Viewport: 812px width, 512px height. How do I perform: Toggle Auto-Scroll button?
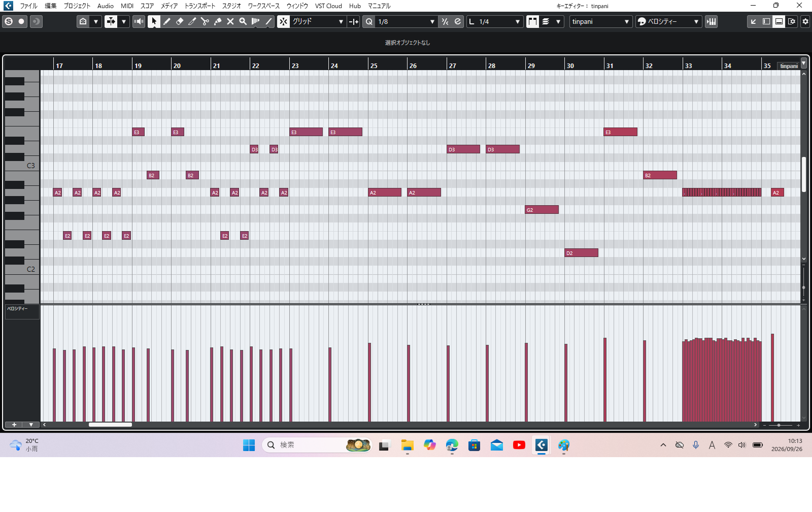pyautogui.click(x=111, y=21)
